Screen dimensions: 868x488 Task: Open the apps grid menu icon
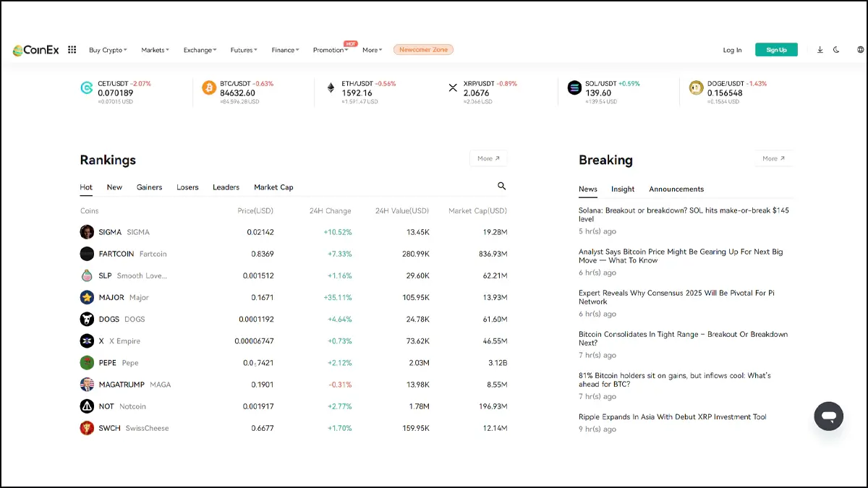(72, 50)
